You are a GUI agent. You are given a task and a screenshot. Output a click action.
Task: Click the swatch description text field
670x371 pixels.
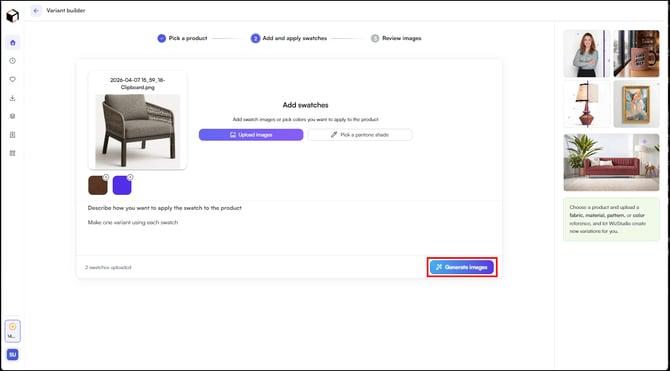point(289,235)
